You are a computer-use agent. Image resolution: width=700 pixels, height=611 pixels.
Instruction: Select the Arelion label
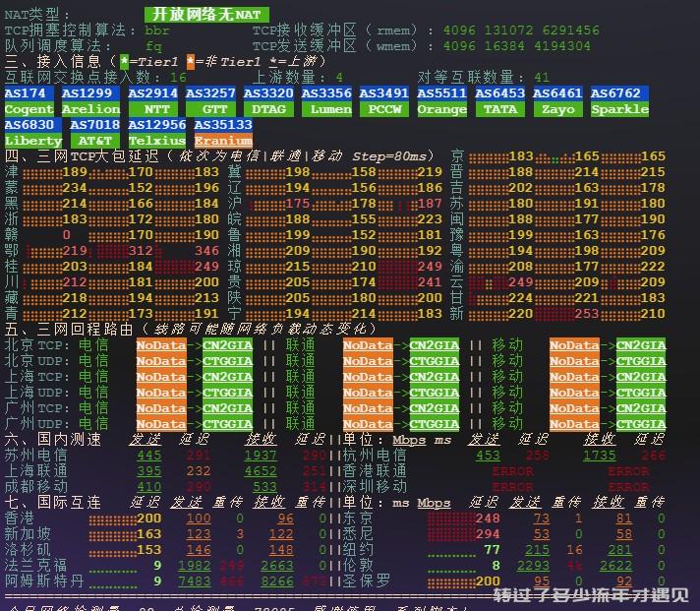pyautogui.click(x=90, y=109)
